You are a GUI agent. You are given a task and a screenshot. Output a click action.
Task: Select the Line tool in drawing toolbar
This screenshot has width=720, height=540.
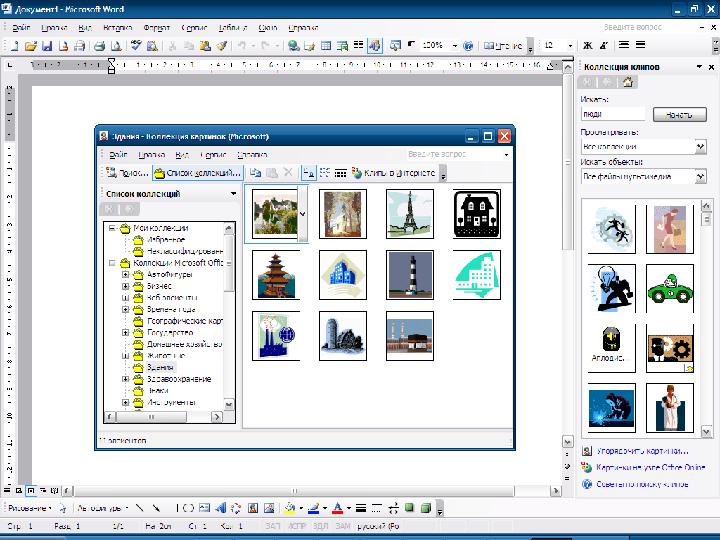pyautogui.click(x=140, y=508)
